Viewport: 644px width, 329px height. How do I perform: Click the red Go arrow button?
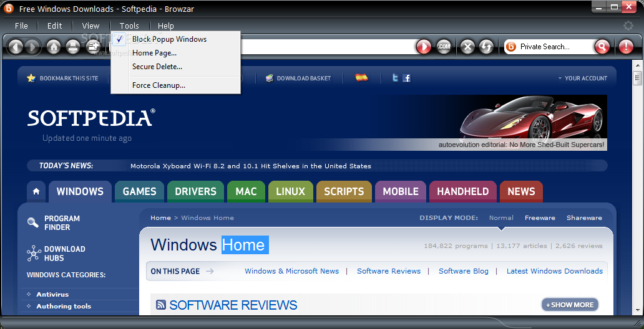[424, 47]
